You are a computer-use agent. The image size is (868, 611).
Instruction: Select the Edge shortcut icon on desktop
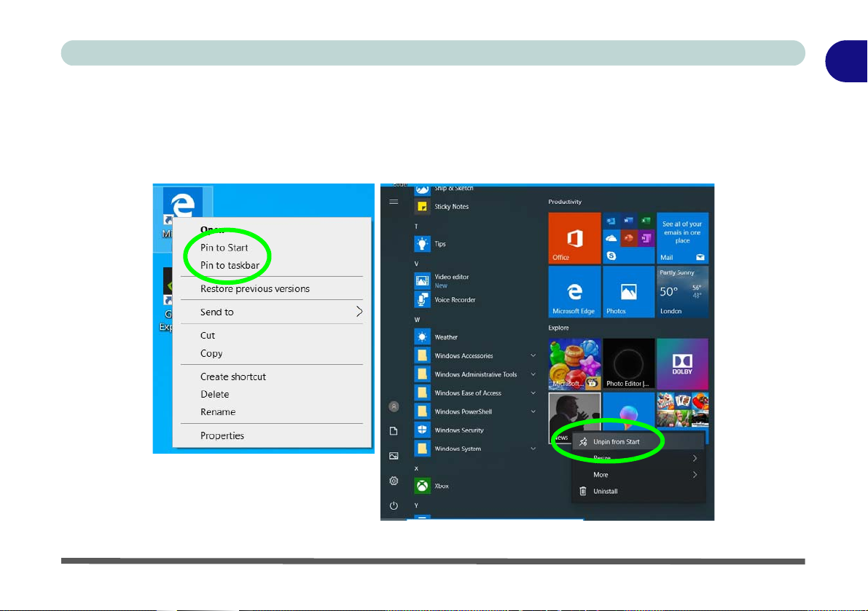coord(183,205)
